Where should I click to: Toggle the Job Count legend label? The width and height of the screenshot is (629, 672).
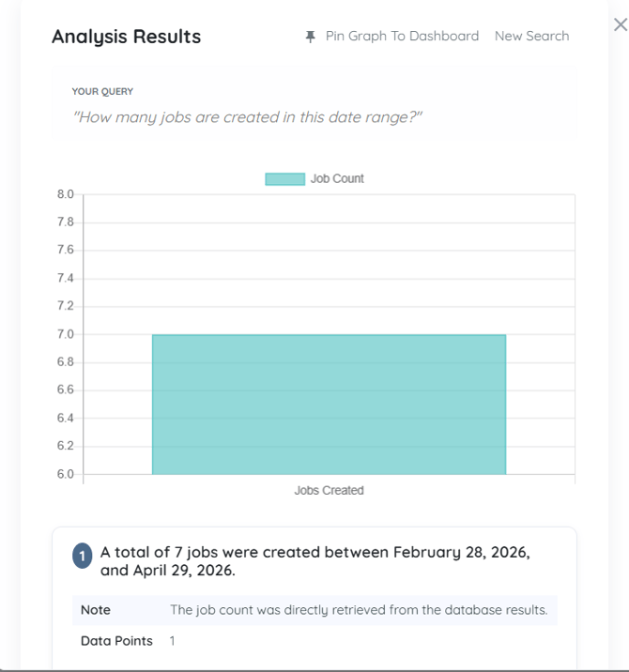coord(337,179)
